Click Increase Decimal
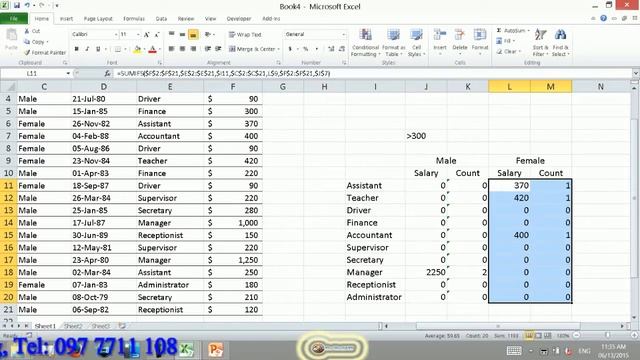This screenshot has height=360, width=640. [331, 49]
